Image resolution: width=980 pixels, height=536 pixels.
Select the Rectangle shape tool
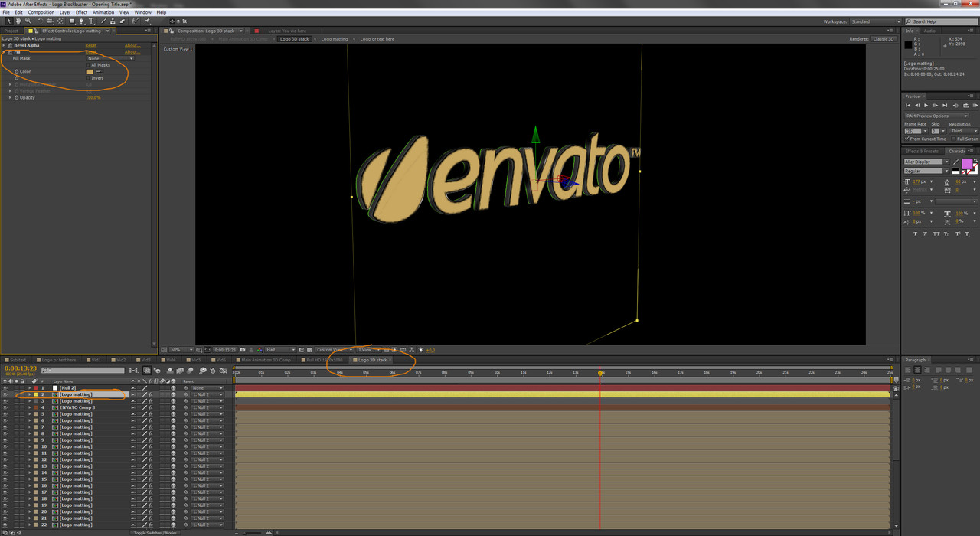coord(72,21)
